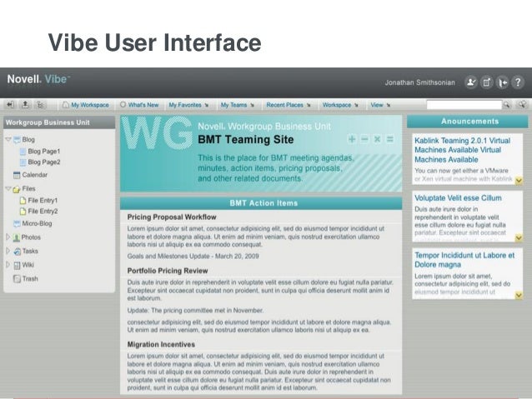Click the BMT Action Items header
The image size is (532, 399).
pos(261,203)
